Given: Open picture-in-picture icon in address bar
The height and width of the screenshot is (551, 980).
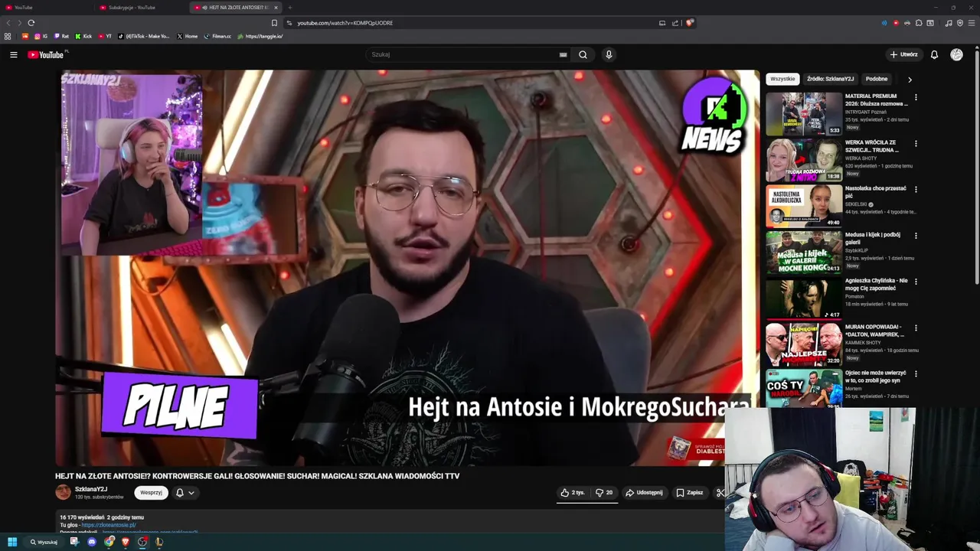Looking at the screenshot, I should [662, 23].
